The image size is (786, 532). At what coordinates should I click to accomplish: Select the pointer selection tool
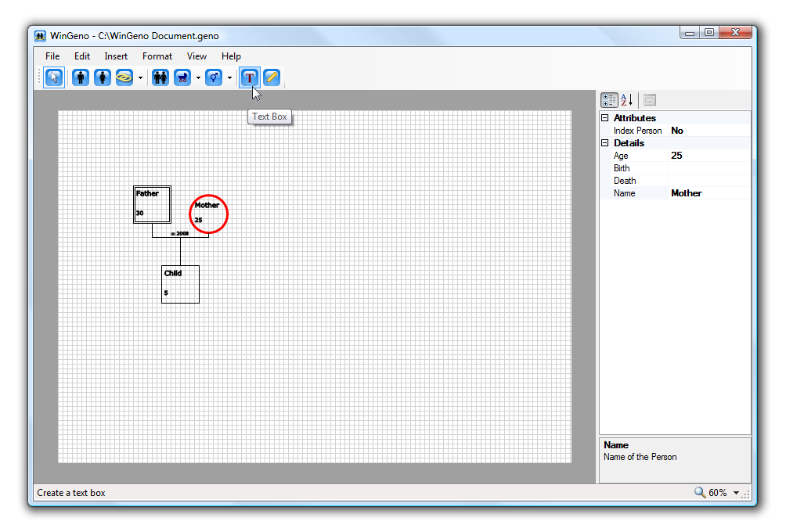coord(54,77)
